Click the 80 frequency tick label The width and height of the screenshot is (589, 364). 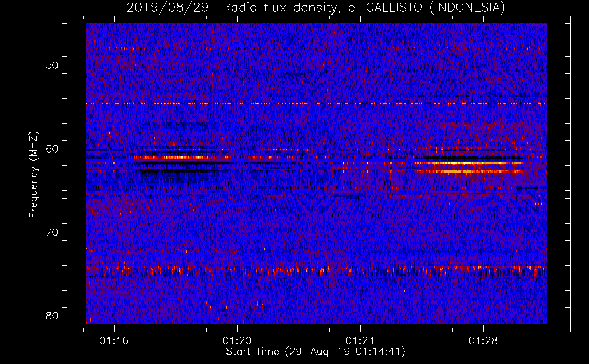[52, 316]
